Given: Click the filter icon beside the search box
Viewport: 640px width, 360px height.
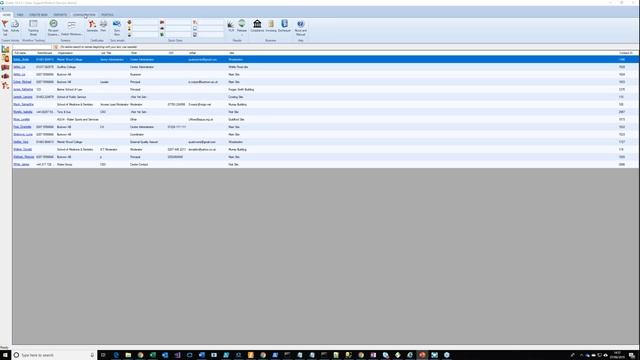Looking at the screenshot, I should [56, 47].
